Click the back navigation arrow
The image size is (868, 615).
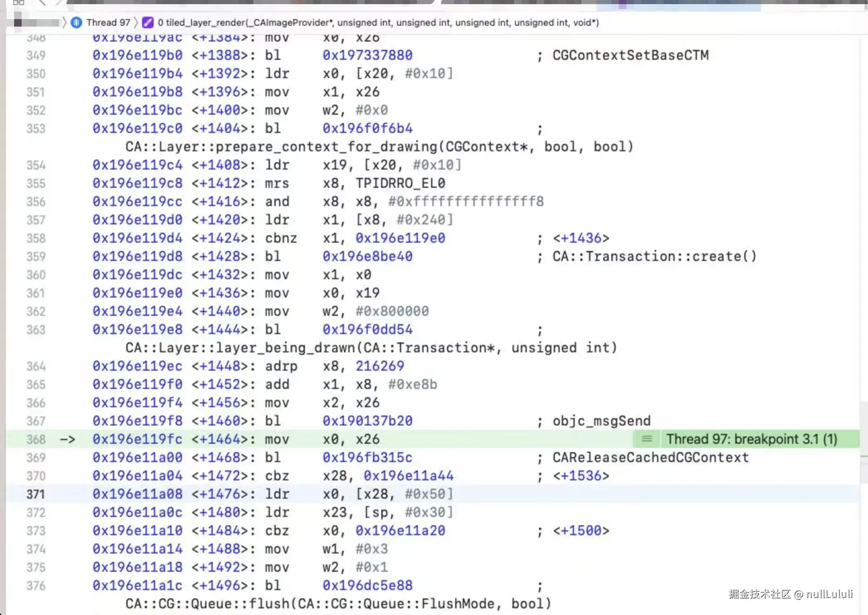[42, 2]
